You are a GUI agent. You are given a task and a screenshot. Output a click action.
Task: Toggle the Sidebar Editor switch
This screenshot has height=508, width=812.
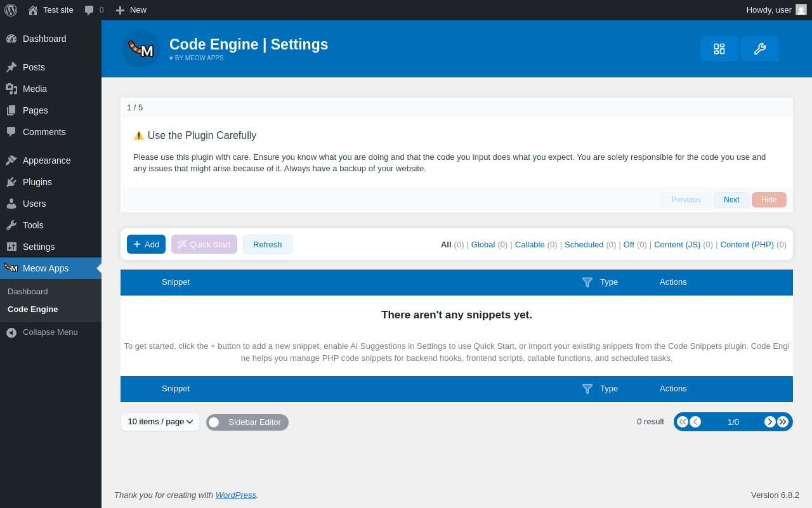click(x=215, y=422)
